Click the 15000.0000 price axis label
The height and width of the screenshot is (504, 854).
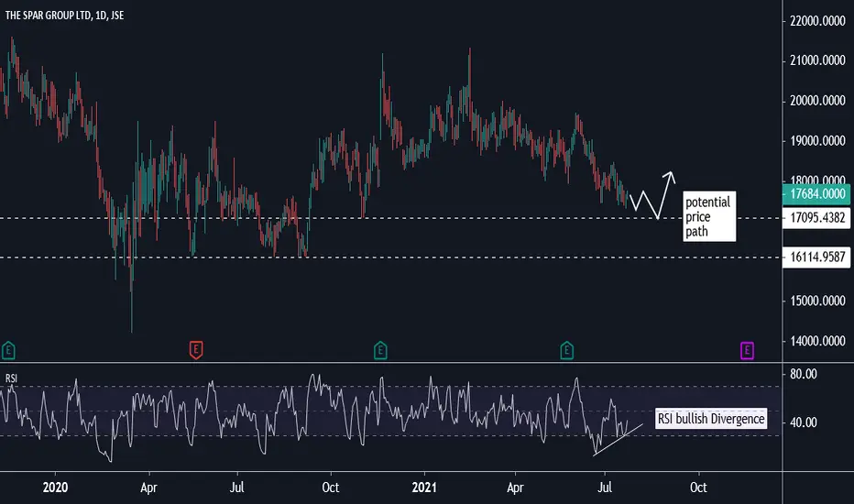click(817, 301)
